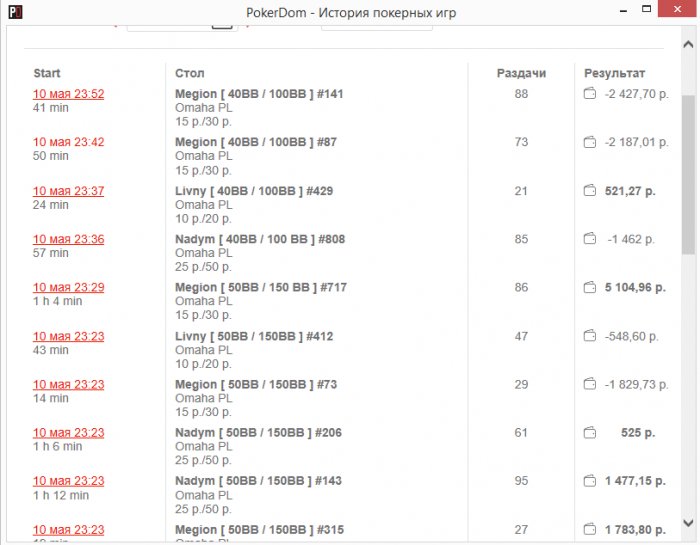
Task: Select table Megion [ 40BB / 100BB ] #87
Action: [x=256, y=142]
